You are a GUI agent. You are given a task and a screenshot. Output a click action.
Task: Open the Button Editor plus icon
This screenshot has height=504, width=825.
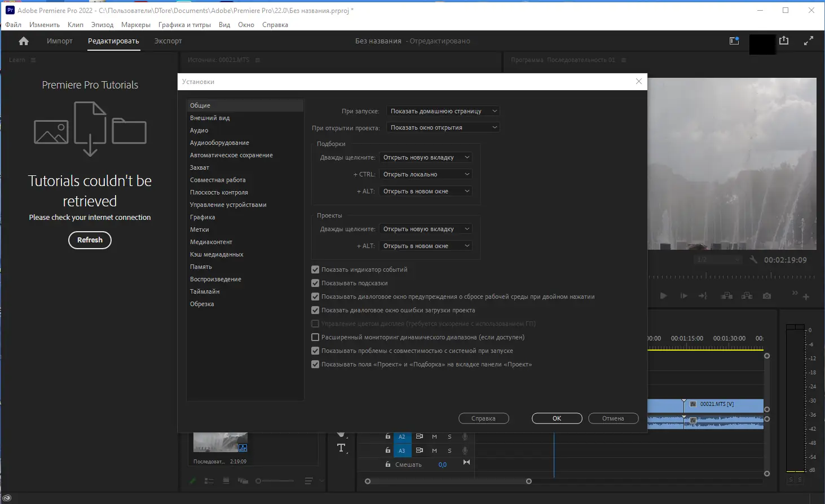pos(806,297)
